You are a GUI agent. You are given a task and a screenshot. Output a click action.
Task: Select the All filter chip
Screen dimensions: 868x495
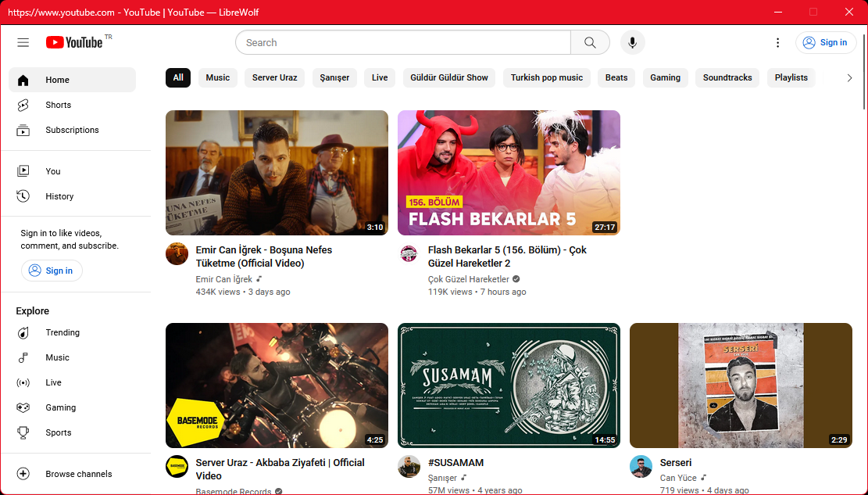coord(177,77)
